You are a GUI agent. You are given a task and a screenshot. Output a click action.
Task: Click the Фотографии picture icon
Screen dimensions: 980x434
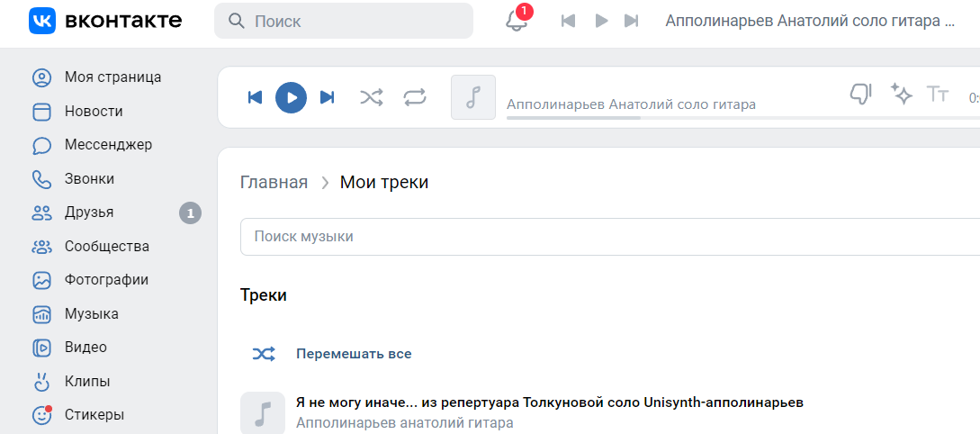point(41,280)
